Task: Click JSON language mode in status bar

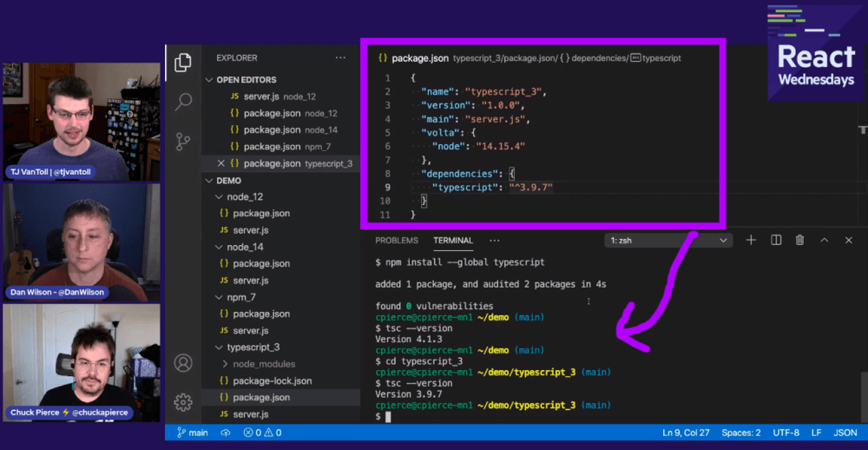Action: 845,433
